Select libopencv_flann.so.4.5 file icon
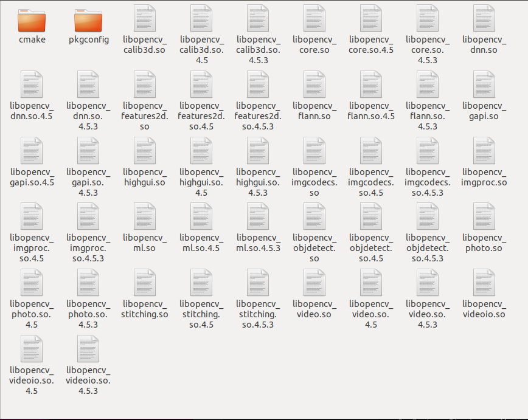 coord(371,84)
